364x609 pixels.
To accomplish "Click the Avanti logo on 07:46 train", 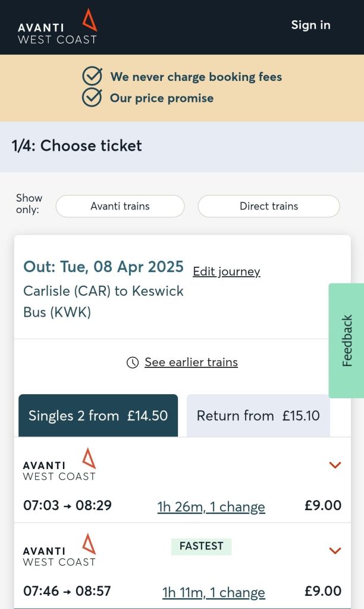I will pyautogui.click(x=59, y=550).
